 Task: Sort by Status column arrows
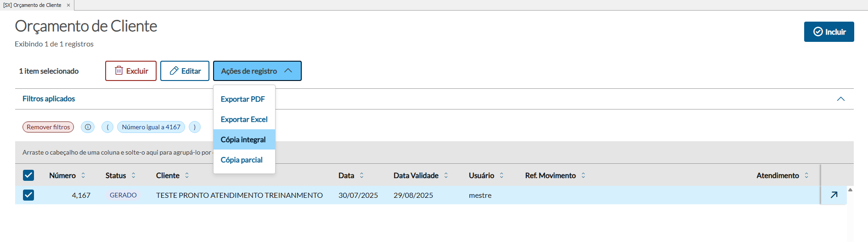[x=134, y=175]
